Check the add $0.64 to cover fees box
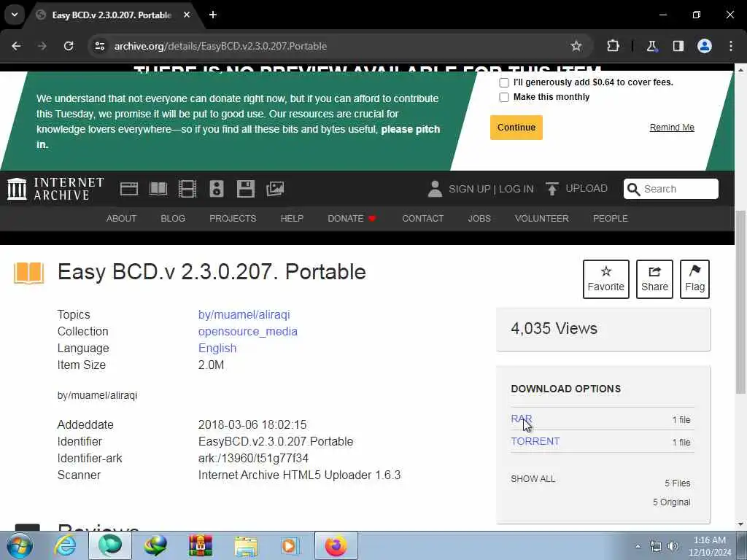Viewport: 747px width, 560px height. tap(503, 82)
